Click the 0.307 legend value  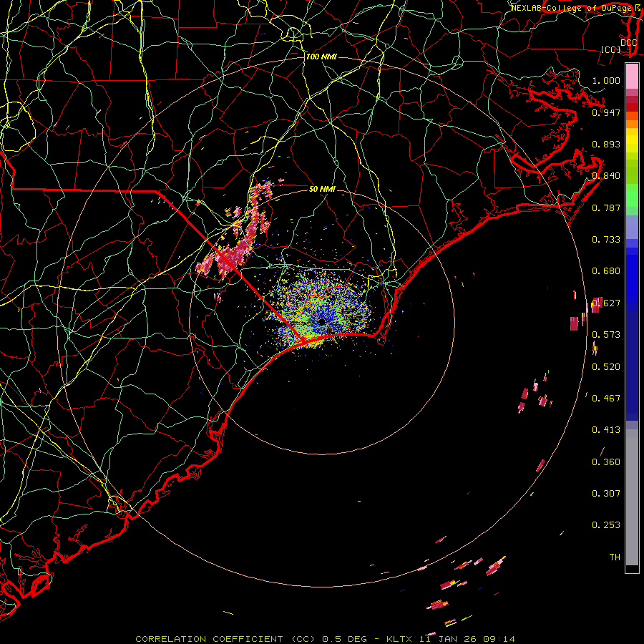point(606,494)
